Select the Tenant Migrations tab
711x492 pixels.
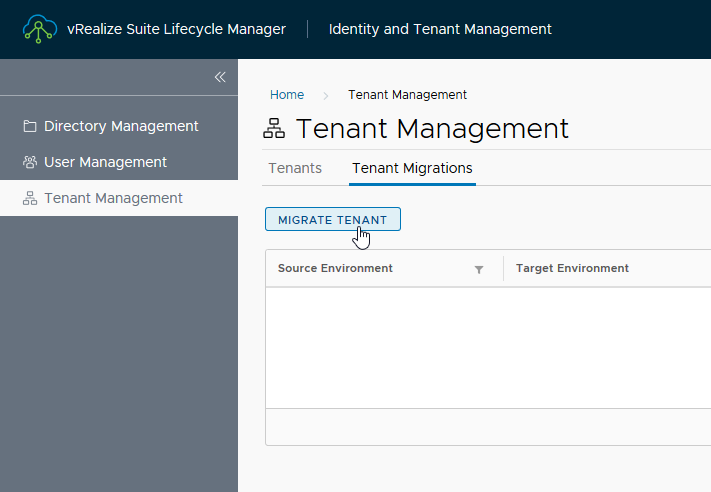[x=412, y=168]
